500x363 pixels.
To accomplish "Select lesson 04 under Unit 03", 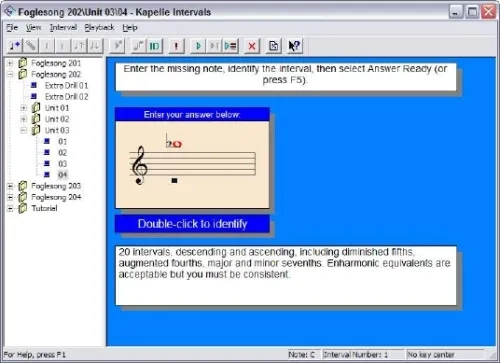I will (62, 175).
